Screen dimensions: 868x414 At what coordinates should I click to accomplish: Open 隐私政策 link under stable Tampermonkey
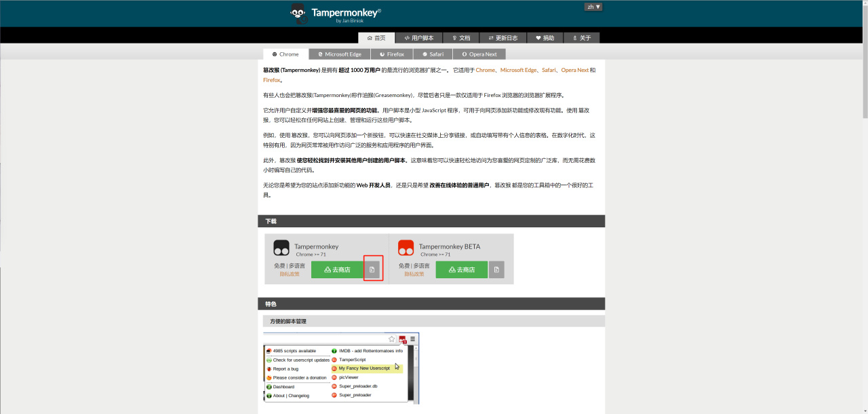pos(290,274)
